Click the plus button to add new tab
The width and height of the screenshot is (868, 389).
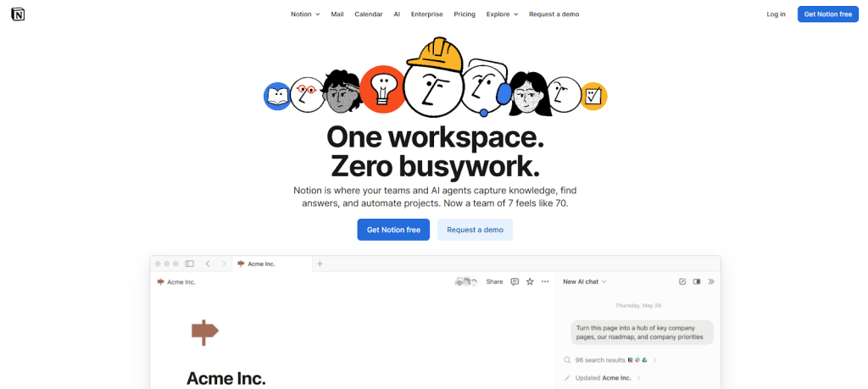coord(320,264)
